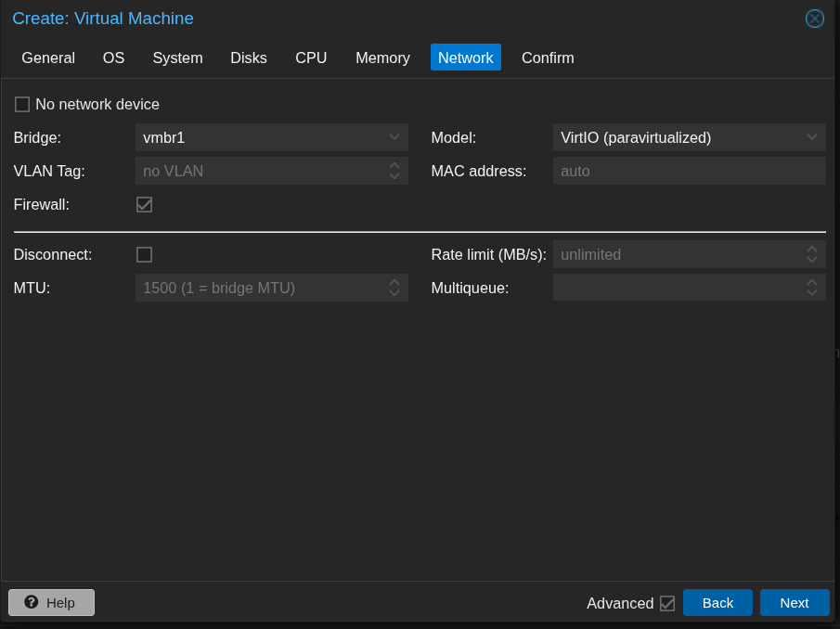840x629 pixels.
Task: Click the VLAN Tag spinner arrows
Action: tap(394, 171)
